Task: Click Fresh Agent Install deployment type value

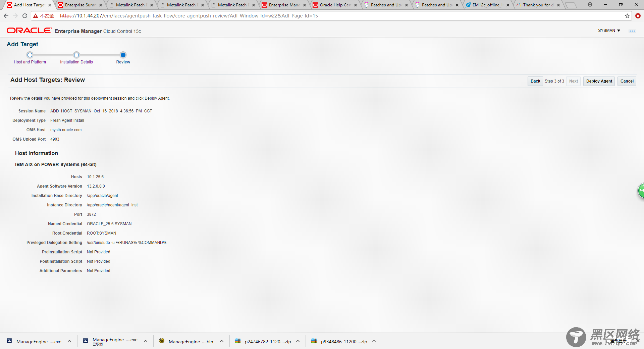Action: pyautogui.click(x=67, y=120)
